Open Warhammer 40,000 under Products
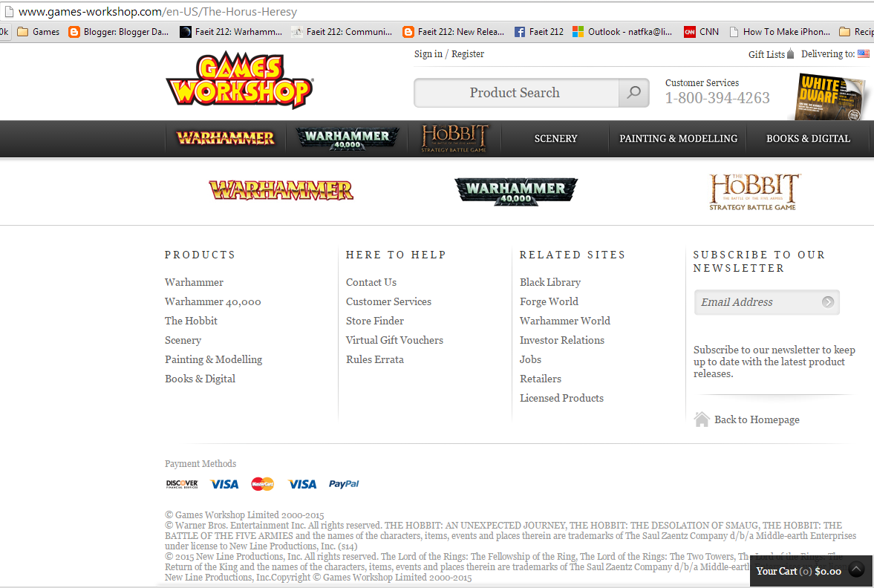This screenshot has height=588, width=874. tap(213, 301)
